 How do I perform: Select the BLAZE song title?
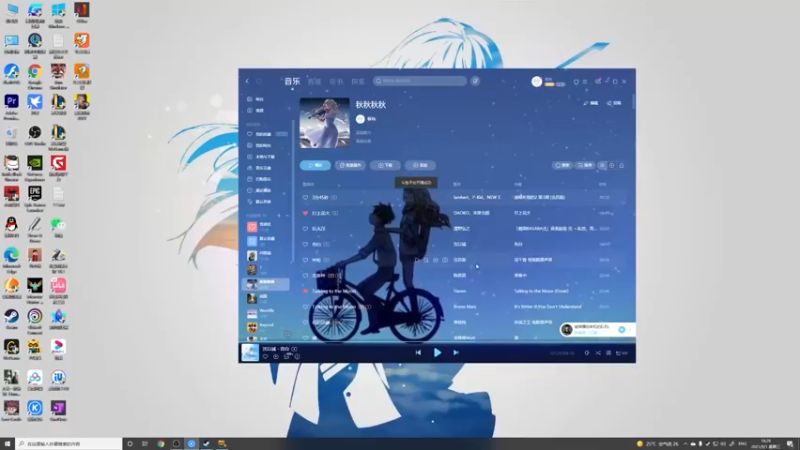coord(319,229)
